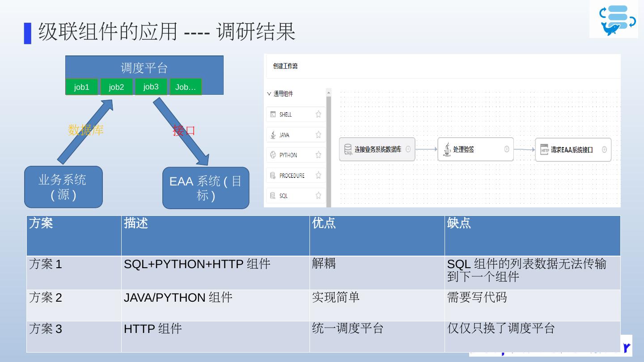
Task: Favorite the PYTHON component with its star
Action: [x=318, y=155]
